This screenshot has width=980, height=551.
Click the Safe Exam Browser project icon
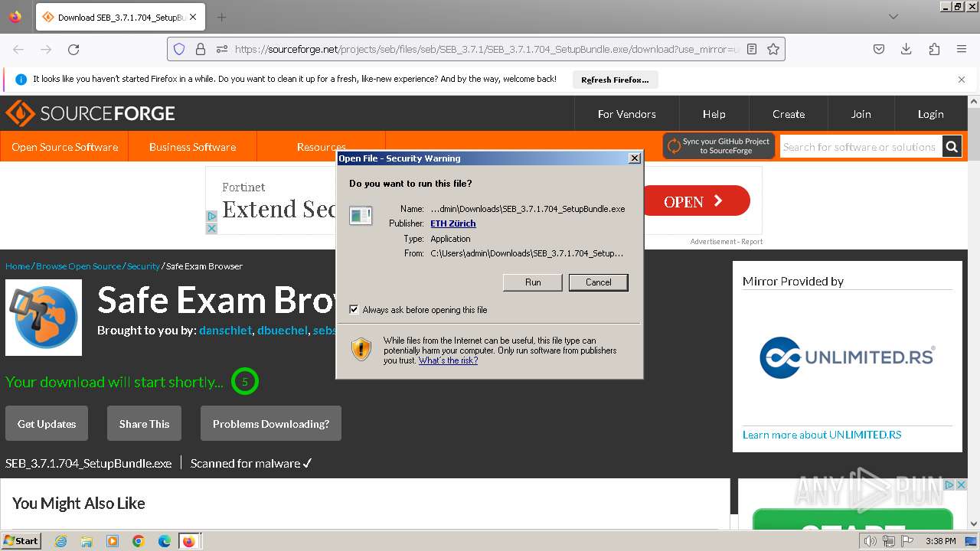pos(44,318)
